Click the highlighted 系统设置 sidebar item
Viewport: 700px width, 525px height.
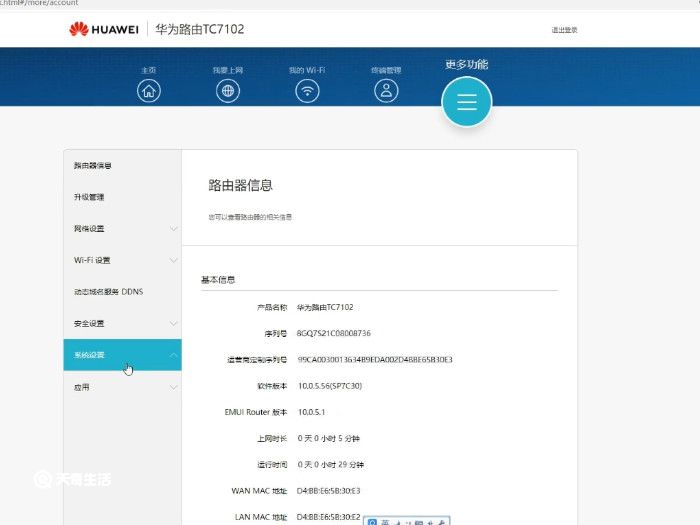(x=122, y=355)
